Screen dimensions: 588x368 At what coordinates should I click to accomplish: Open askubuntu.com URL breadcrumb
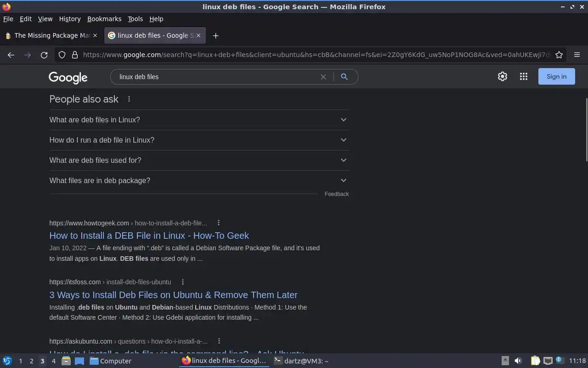pyautogui.click(x=129, y=341)
